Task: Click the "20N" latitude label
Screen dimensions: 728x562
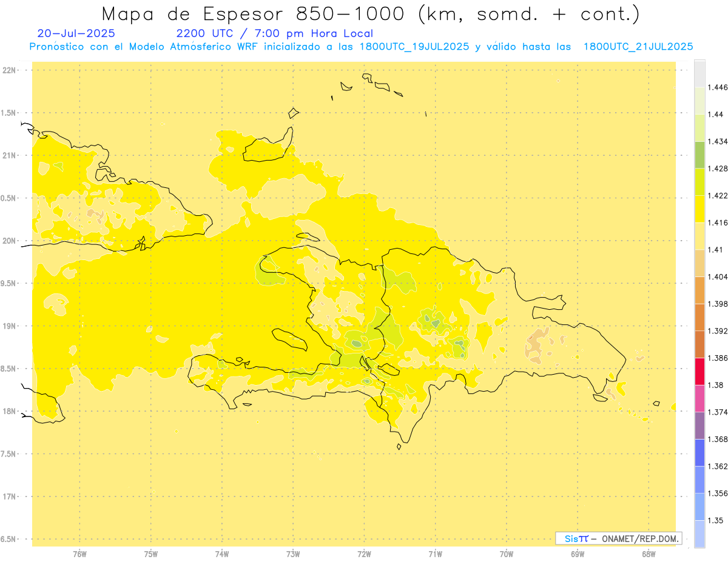Action: 8,241
